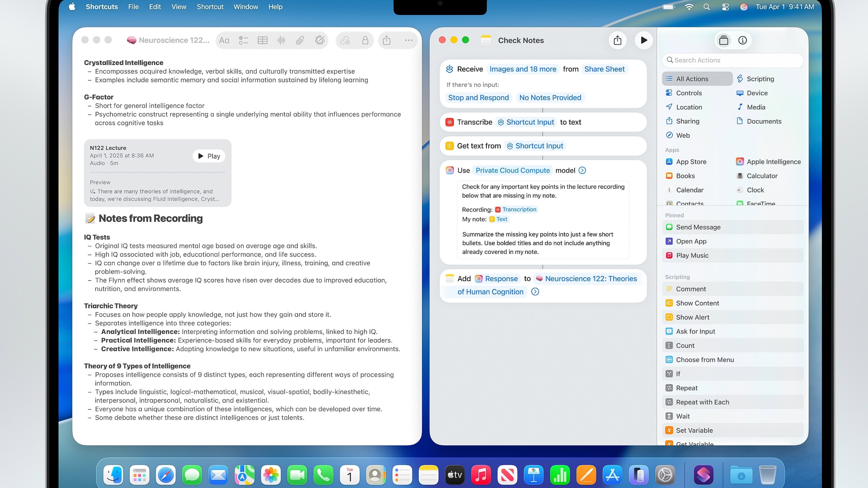868x488 pixels.
Task: Insert a checklist in Notes toolbar
Action: pos(244,40)
